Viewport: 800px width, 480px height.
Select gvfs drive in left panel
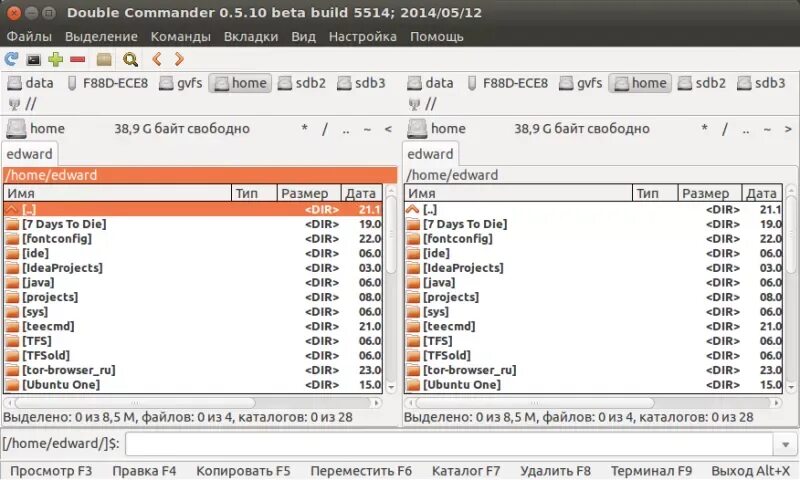click(x=181, y=83)
